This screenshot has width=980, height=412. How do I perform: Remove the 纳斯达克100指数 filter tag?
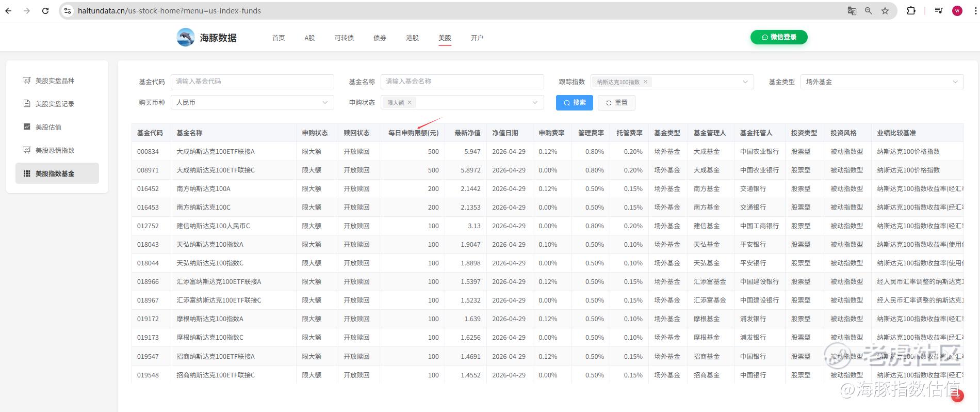[645, 82]
